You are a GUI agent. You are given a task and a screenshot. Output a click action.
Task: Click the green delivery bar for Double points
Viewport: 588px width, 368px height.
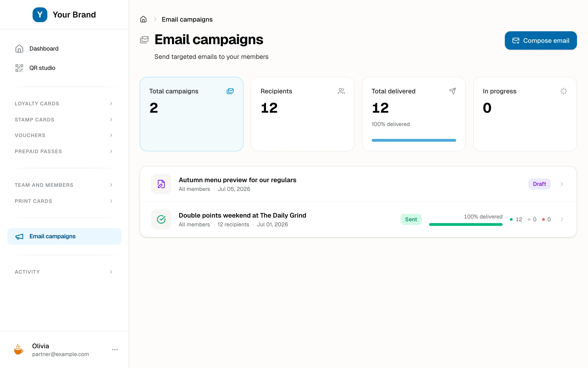[x=466, y=224]
